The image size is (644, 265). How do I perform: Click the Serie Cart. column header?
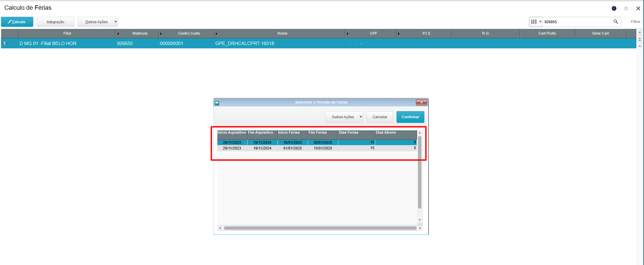click(x=601, y=33)
